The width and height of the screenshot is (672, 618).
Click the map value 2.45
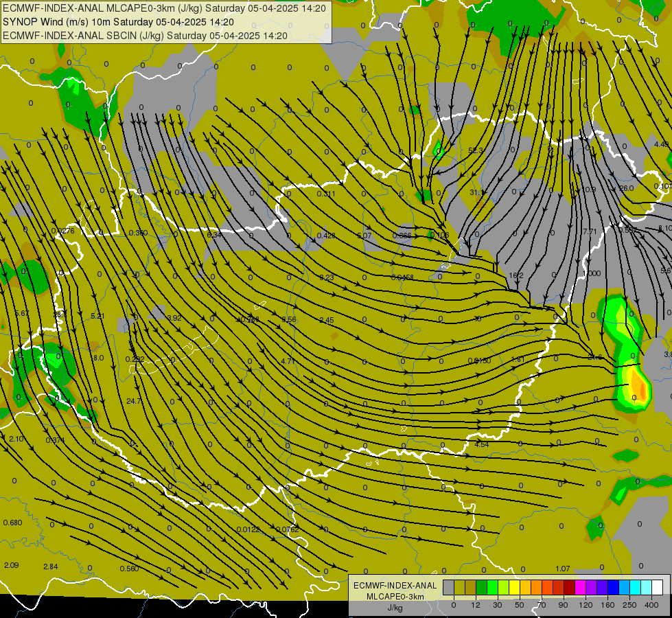pyautogui.click(x=327, y=320)
